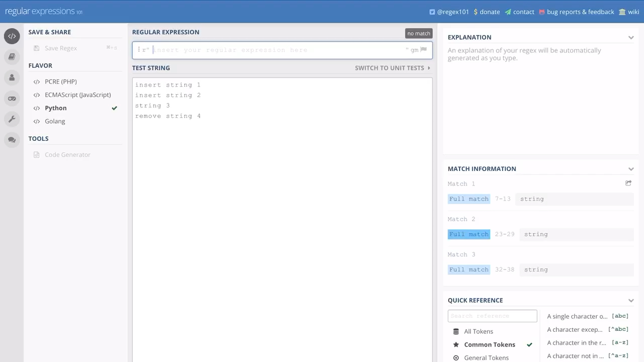
Task: Click the [^abc] character except reference
Action: click(x=588, y=329)
